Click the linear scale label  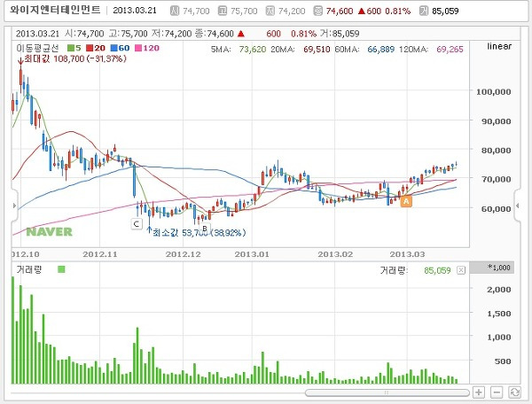click(499, 46)
